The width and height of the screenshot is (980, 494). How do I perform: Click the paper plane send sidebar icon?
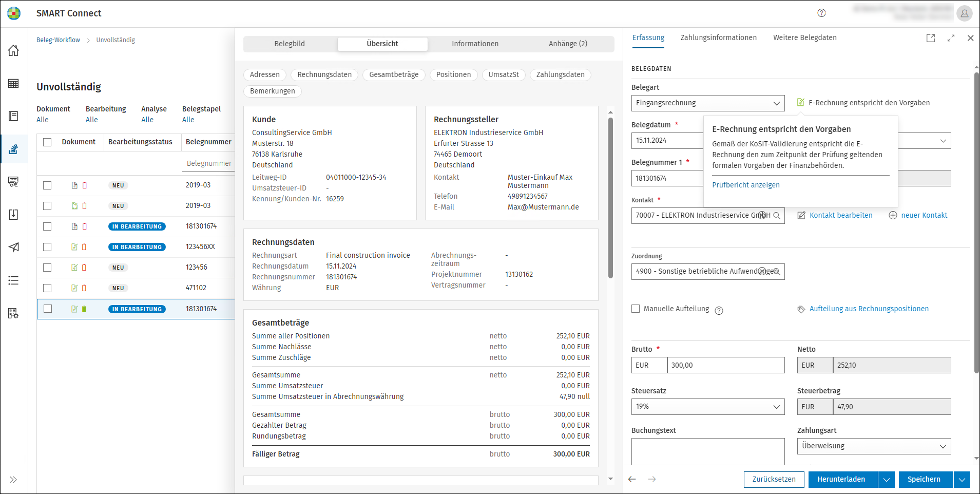click(14, 247)
